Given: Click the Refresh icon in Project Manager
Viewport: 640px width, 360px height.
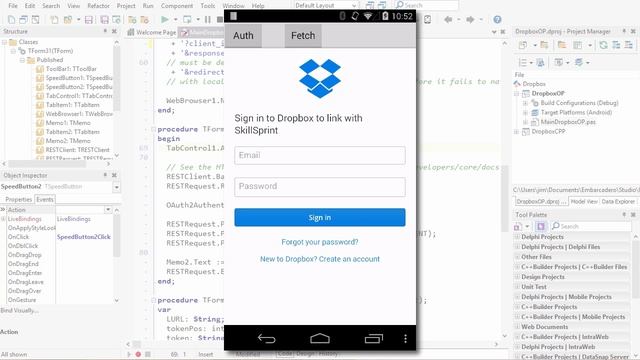Looking at the screenshot, I should (x=603, y=45).
